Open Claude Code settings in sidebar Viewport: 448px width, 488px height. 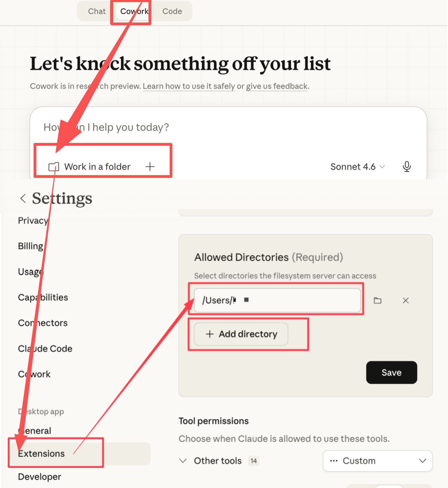point(45,349)
